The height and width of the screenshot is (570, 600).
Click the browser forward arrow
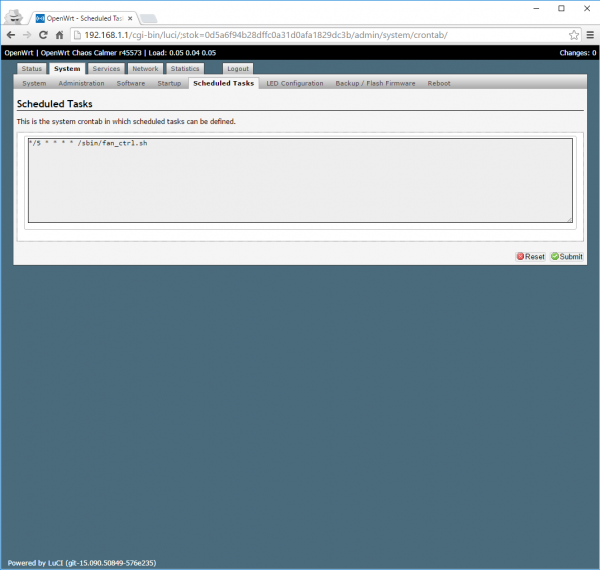point(26,34)
